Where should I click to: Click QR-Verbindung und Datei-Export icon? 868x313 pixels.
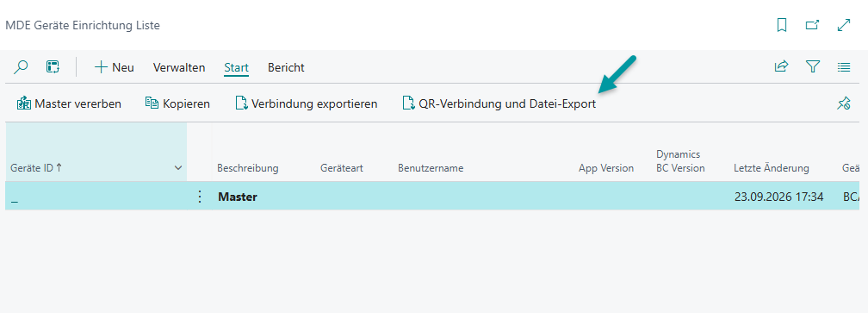click(408, 103)
